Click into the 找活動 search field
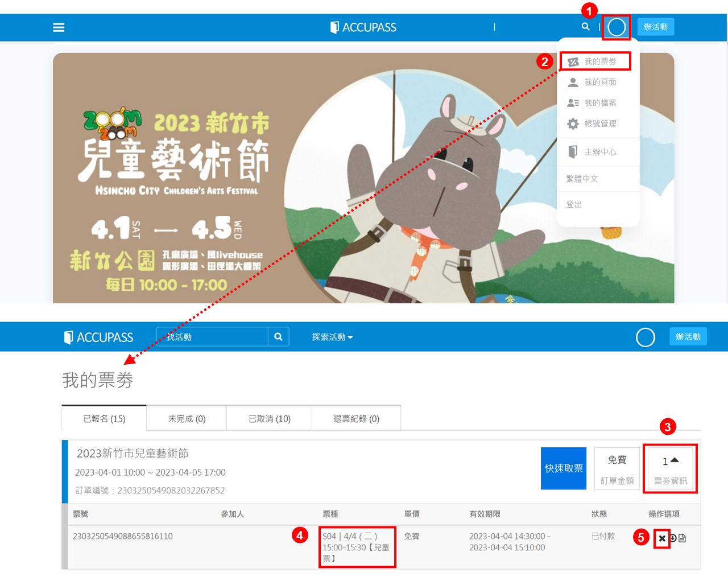 (x=212, y=337)
